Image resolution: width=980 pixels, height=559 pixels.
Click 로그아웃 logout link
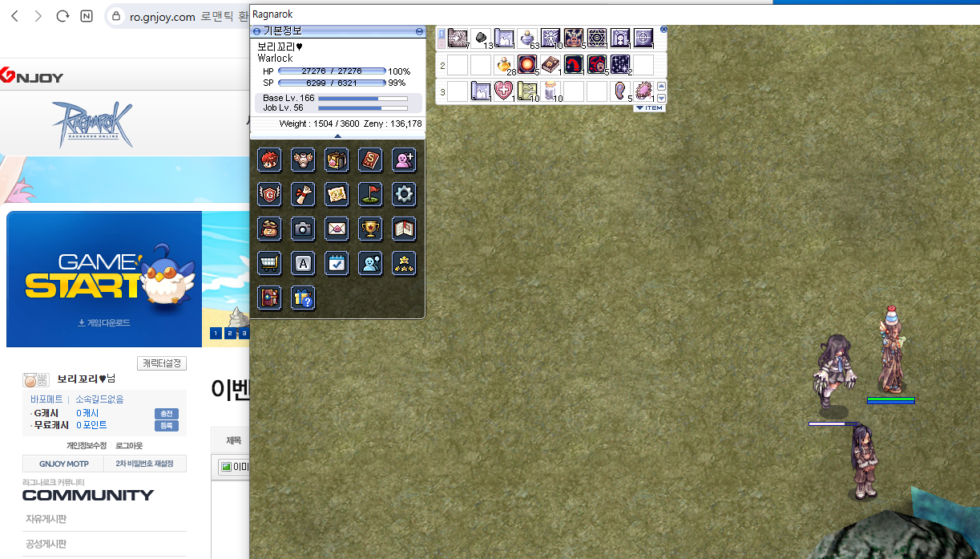(x=129, y=445)
